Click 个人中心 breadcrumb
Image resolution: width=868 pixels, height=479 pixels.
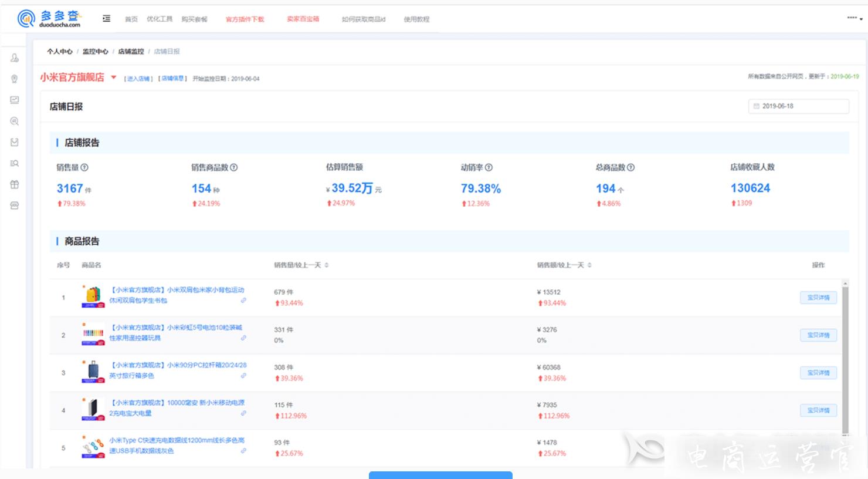(x=60, y=52)
